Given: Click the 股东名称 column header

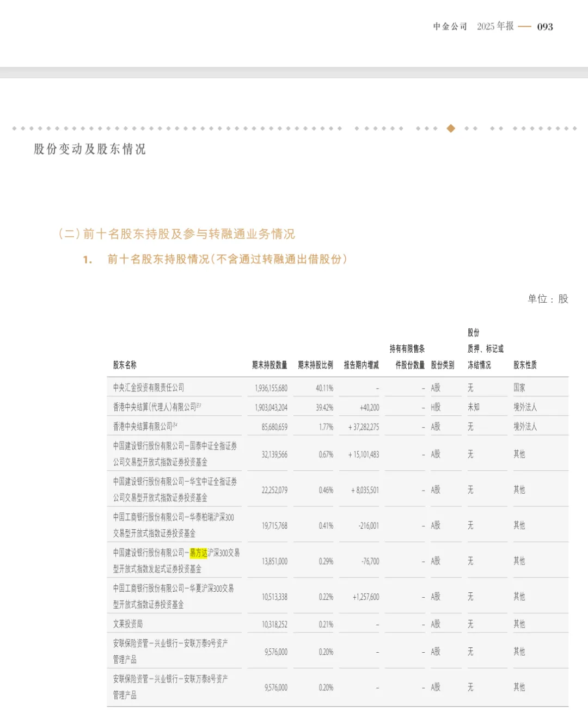Looking at the screenshot, I should [x=125, y=365].
